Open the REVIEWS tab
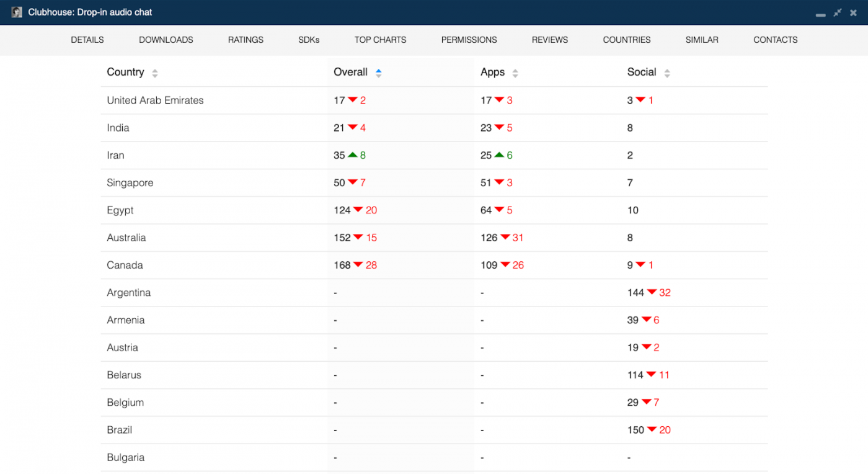The width and height of the screenshot is (868, 474). pos(550,40)
